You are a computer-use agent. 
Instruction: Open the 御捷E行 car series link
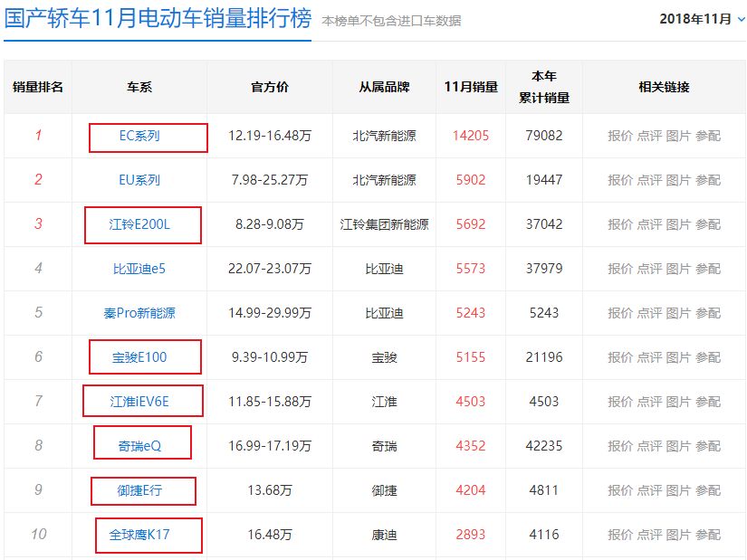tap(139, 490)
